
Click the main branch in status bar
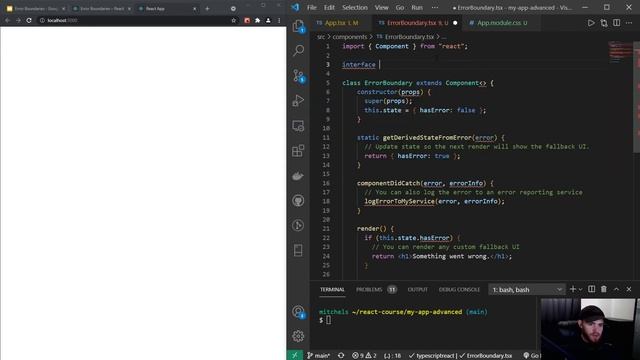point(318,356)
